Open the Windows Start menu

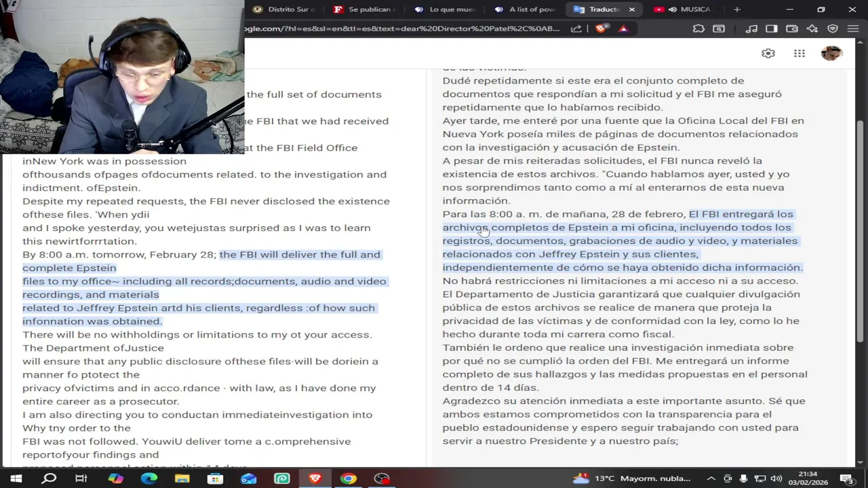[16, 479]
